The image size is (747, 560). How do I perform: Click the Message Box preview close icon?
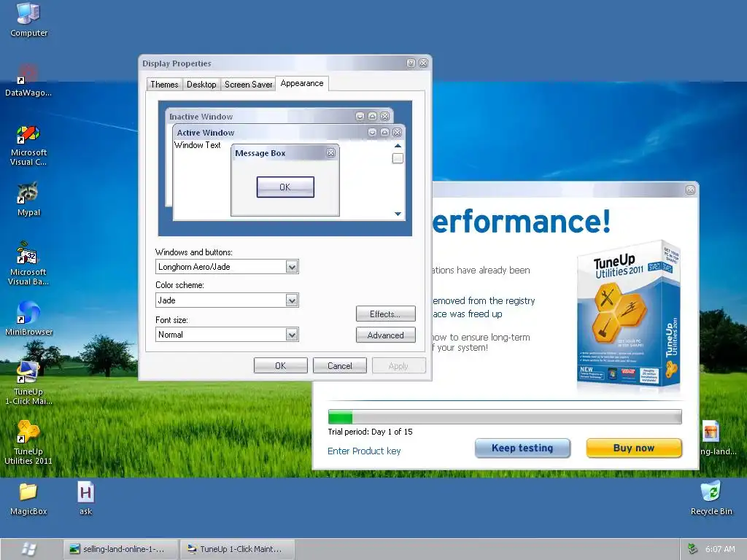coord(330,153)
